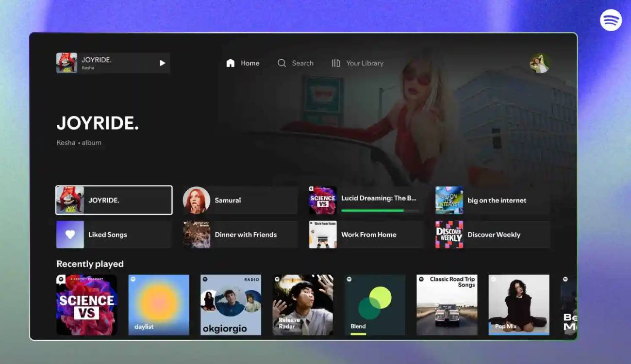Click the big on the internet card
Viewport: 631px width, 364px height.
(x=491, y=200)
